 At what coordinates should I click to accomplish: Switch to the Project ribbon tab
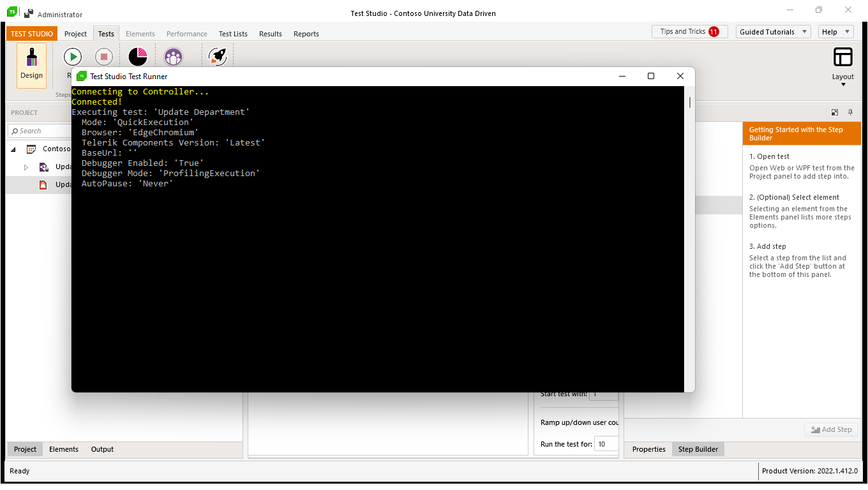coord(75,34)
